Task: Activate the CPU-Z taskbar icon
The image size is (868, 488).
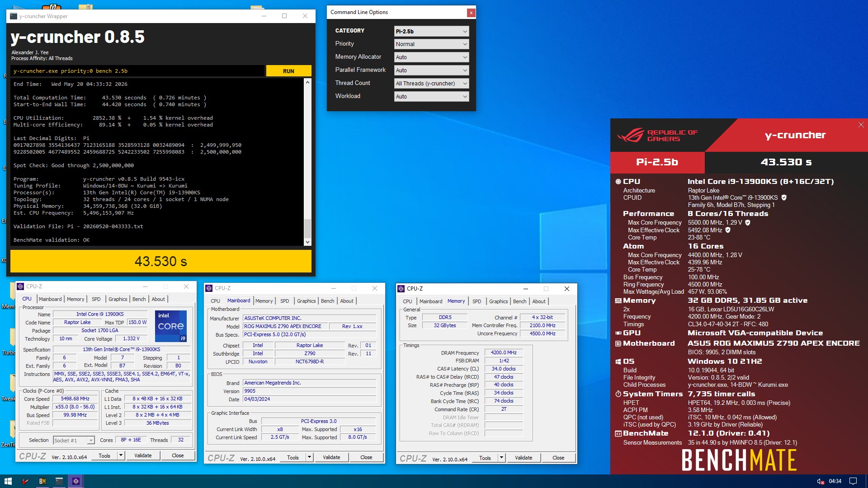Action: tap(76, 481)
